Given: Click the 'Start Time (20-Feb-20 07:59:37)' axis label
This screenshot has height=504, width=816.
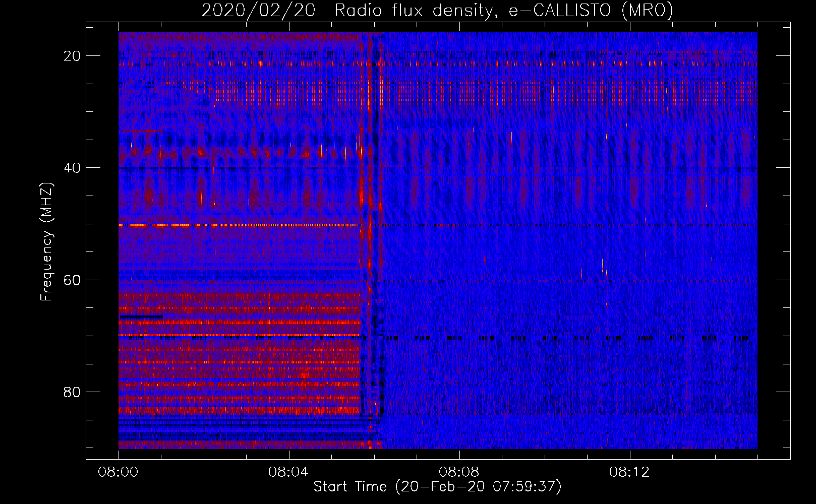Looking at the screenshot, I should 438,487.
